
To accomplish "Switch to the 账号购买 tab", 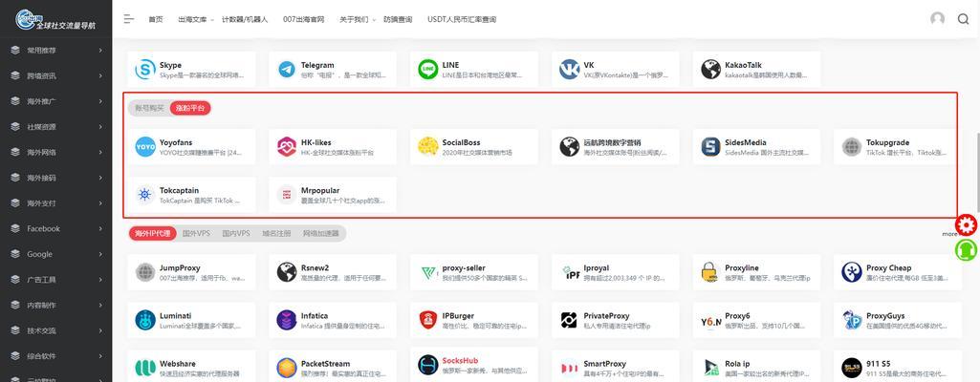I will coord(149,108).
